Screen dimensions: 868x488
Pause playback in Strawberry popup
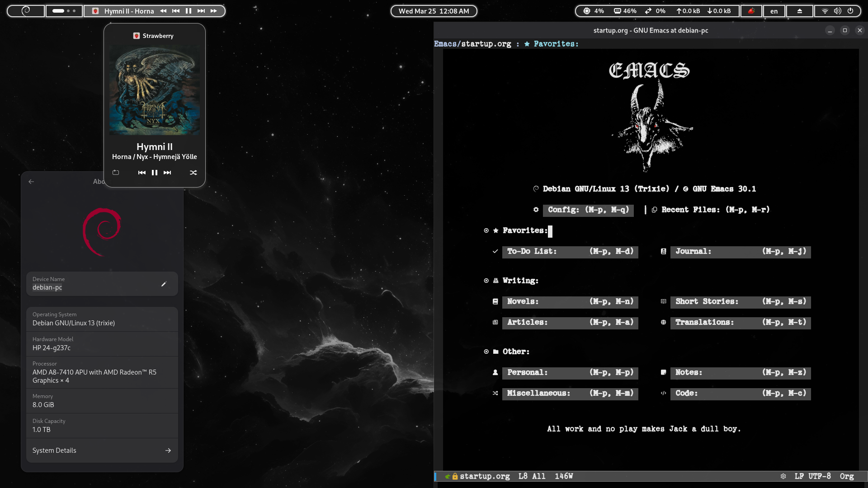click(x=155, y=173)
